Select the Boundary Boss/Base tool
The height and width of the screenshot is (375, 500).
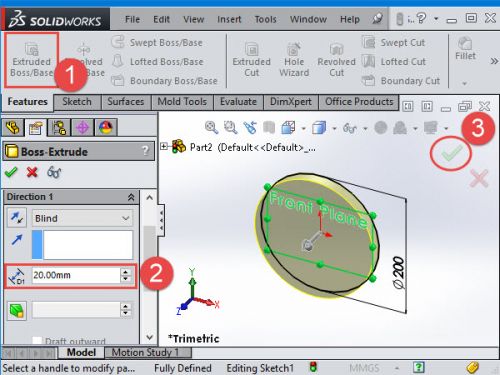tap(164, 81)
